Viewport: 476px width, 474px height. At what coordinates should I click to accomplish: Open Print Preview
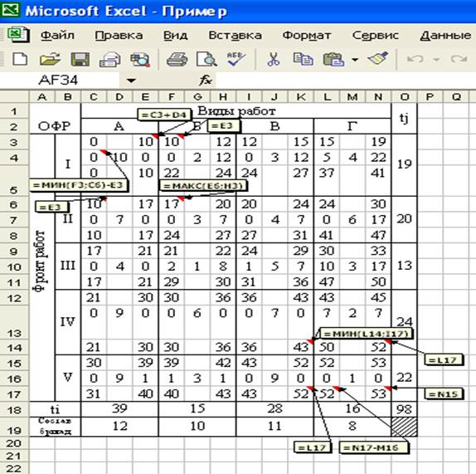[x=206, y=59]
